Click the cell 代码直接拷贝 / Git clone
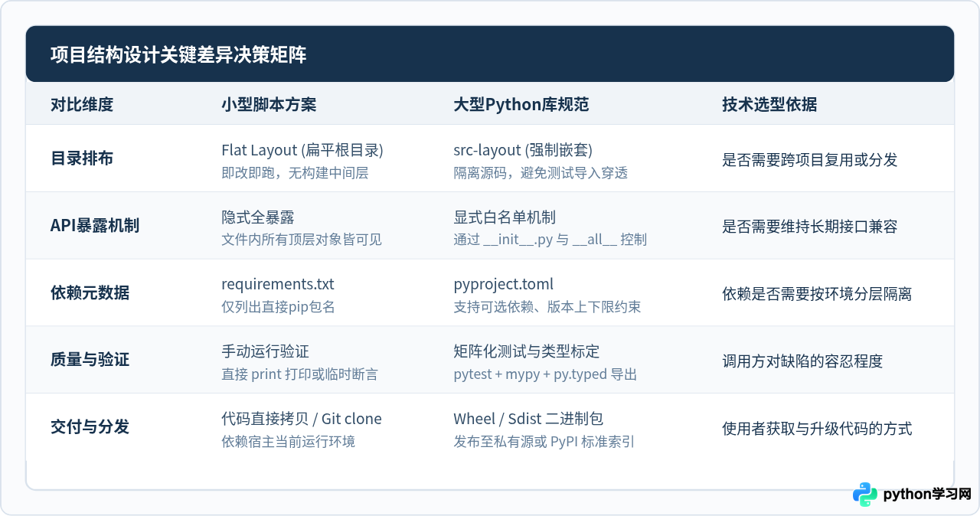This screenshot has height=516, width=980. [x=302, y=419]
